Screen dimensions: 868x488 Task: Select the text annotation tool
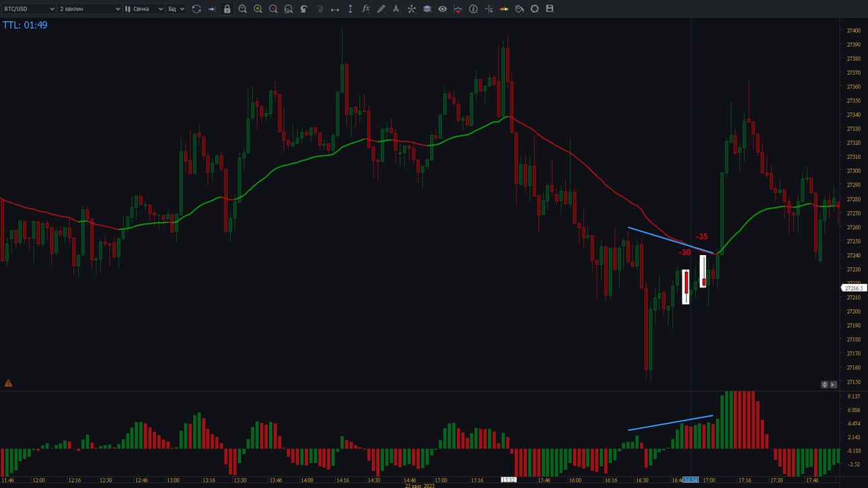[x=396, y=9]
